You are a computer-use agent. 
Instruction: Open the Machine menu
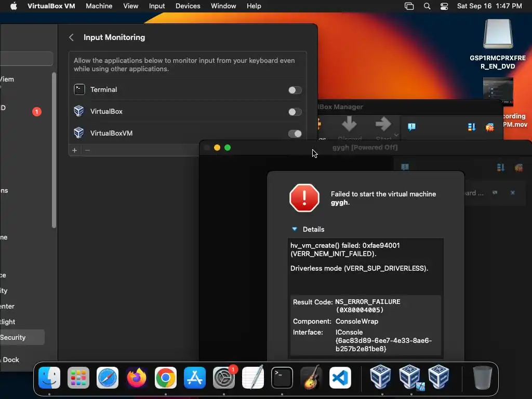tap(99, 6)
